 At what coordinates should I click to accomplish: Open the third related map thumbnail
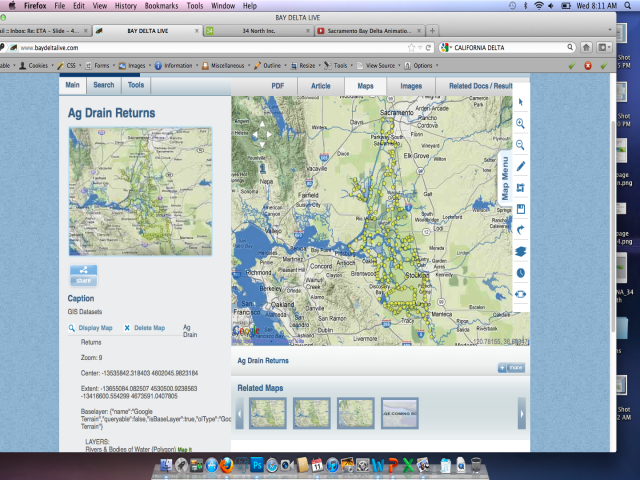click(x=356, y=413)
